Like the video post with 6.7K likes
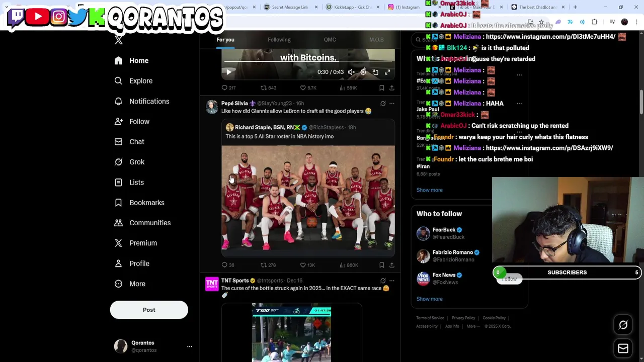This screenshot has height=362, width=644. (308, 88)
